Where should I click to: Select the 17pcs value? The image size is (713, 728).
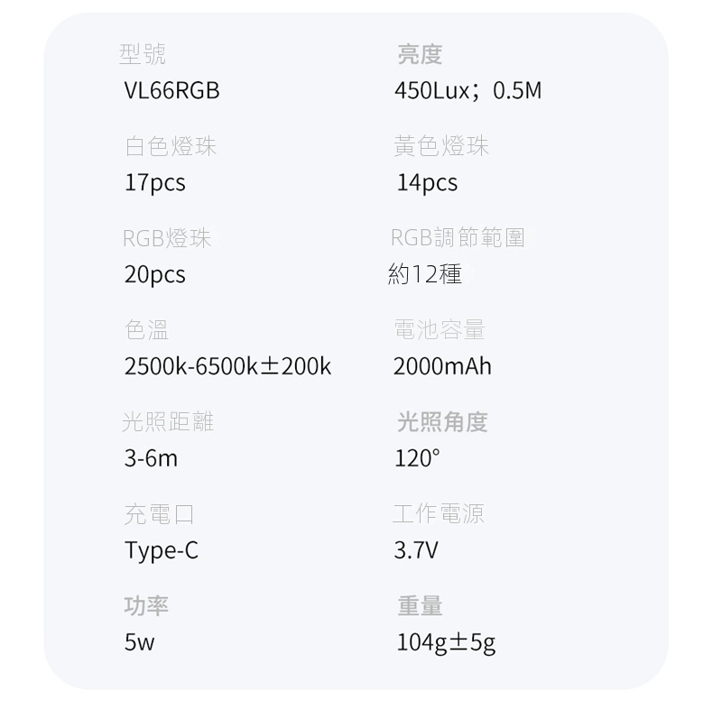coord(154,183)
